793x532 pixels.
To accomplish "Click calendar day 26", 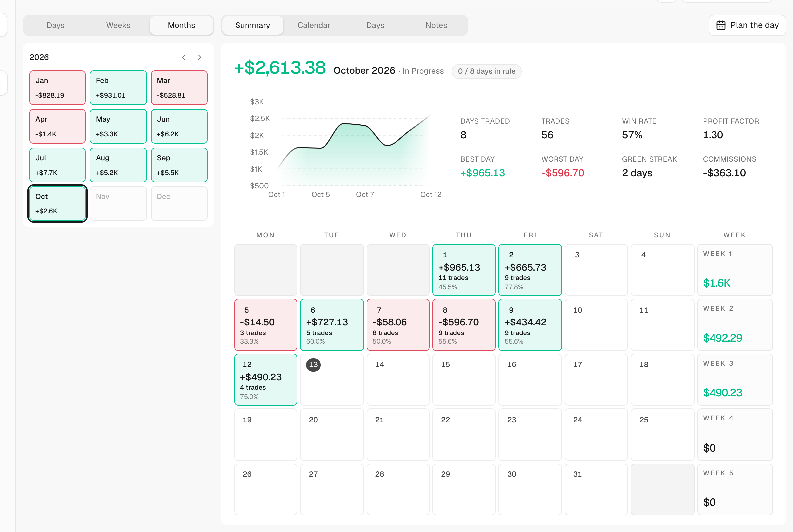I will point(266,489).
